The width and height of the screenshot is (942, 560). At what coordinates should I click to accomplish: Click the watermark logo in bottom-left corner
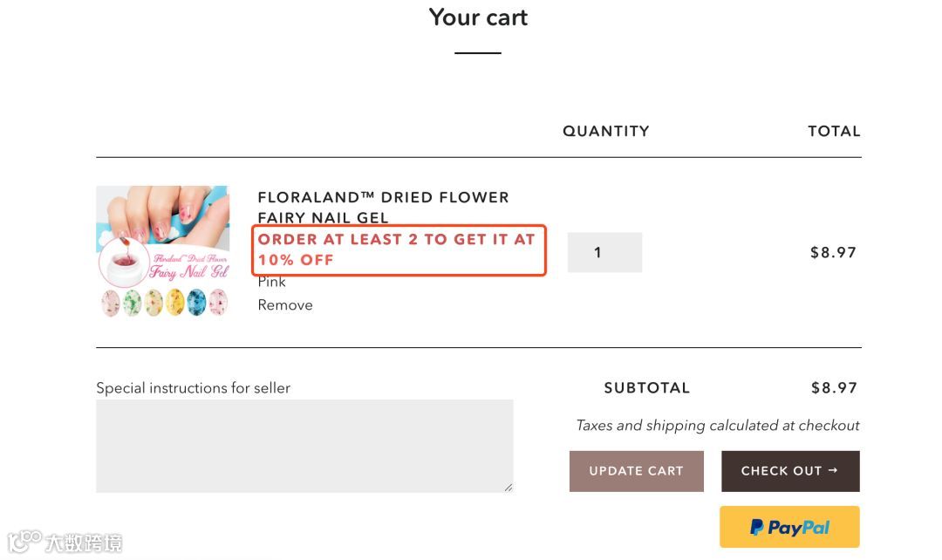click(65, 543)
